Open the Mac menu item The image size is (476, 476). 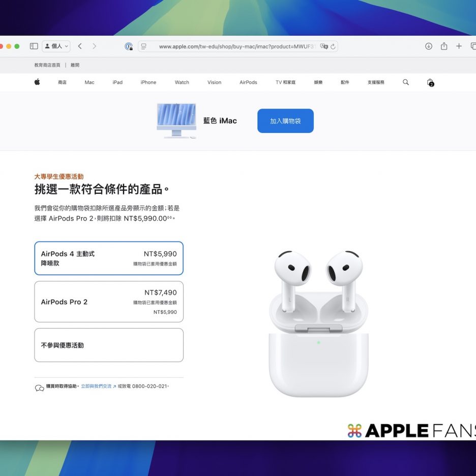[90, 82]
